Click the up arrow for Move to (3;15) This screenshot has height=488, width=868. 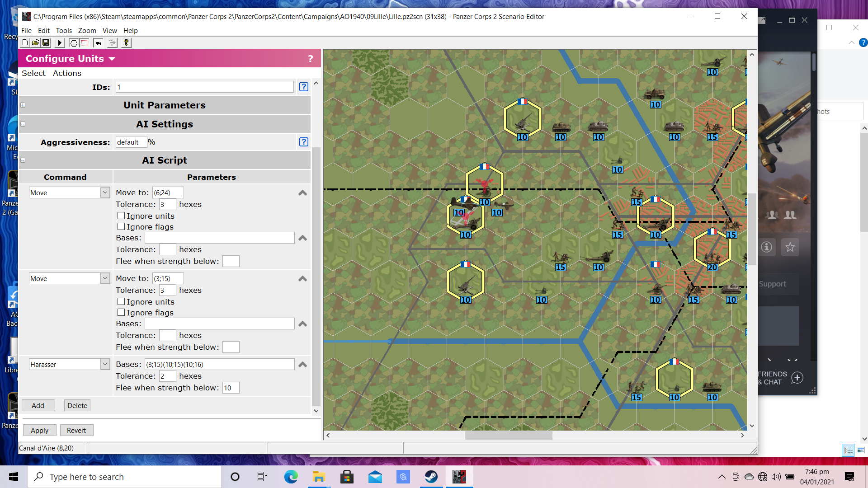[303, 279]
